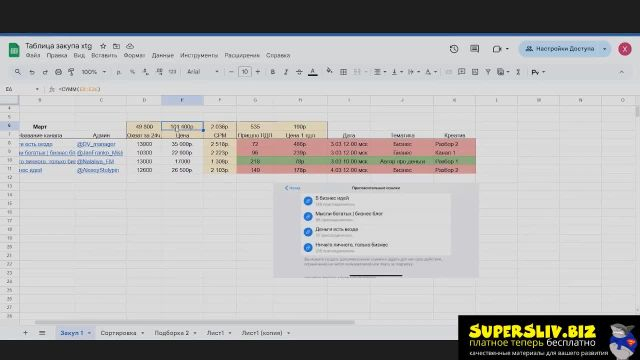
Task: Select the paint format roller icon
Action: click(71, 72)
